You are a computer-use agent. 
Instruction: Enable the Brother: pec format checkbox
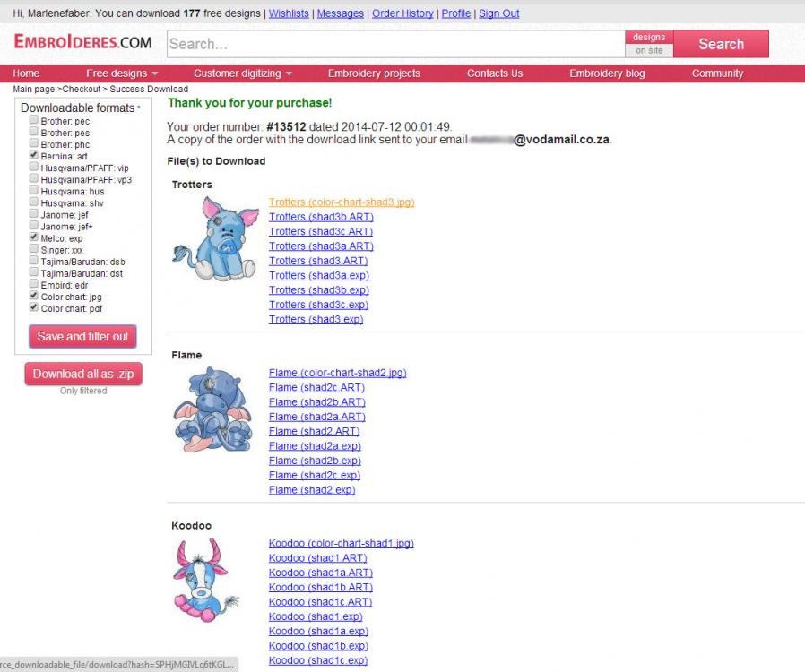(34, 120)
